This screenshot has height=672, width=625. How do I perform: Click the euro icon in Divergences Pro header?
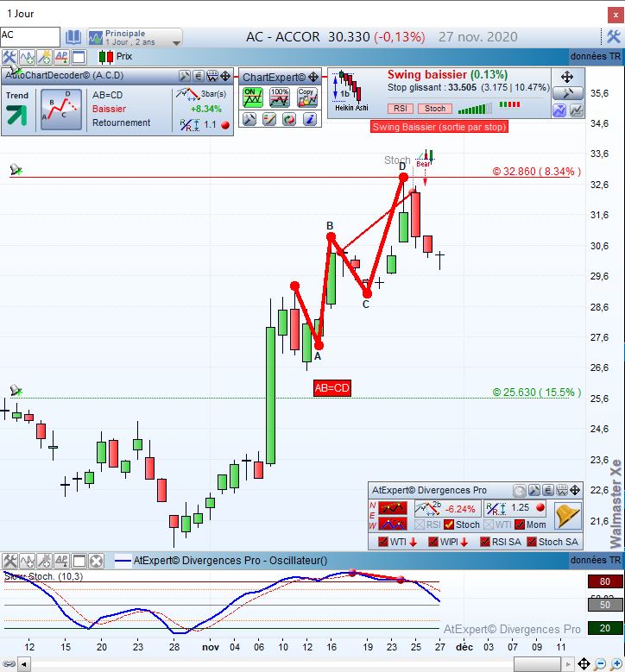548,490
